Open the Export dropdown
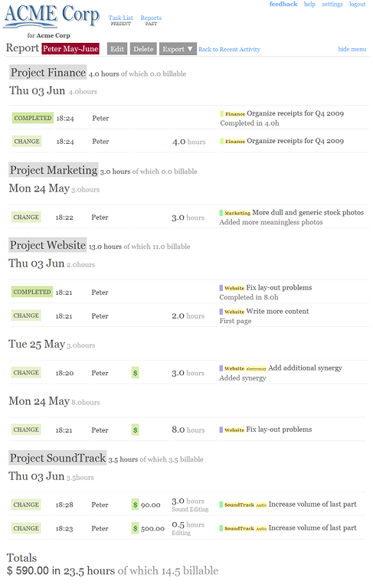This screenshot has width=373, height=588. tap(178, 49)
